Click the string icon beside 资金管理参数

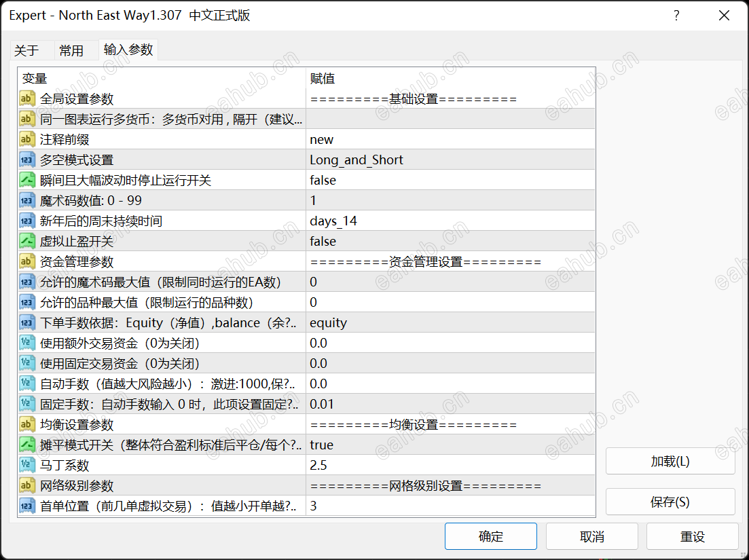coord(27,261)
